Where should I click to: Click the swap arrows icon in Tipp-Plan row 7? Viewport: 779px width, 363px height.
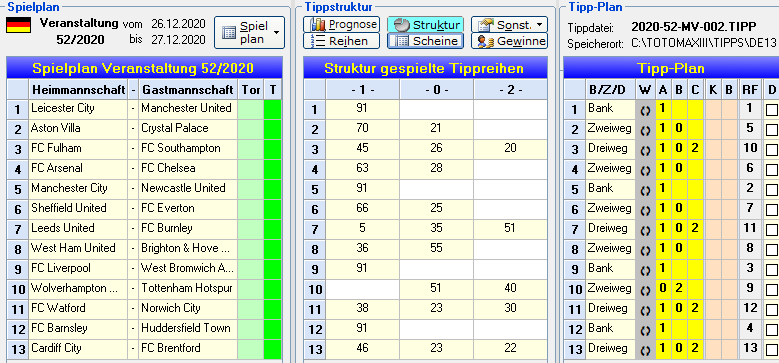645,230
